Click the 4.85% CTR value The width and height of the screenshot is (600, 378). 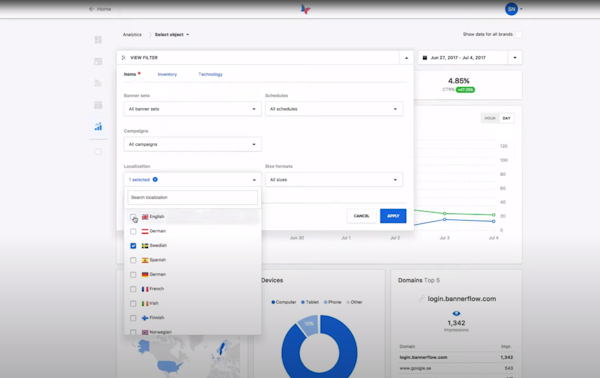click(458, 81)
